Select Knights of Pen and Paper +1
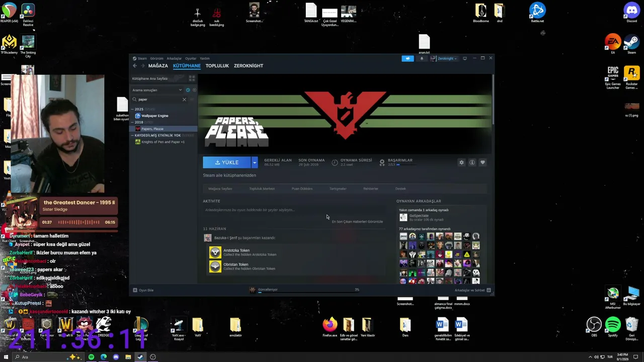The height and width of the screenshot is (362, 644). coord(163,142)
